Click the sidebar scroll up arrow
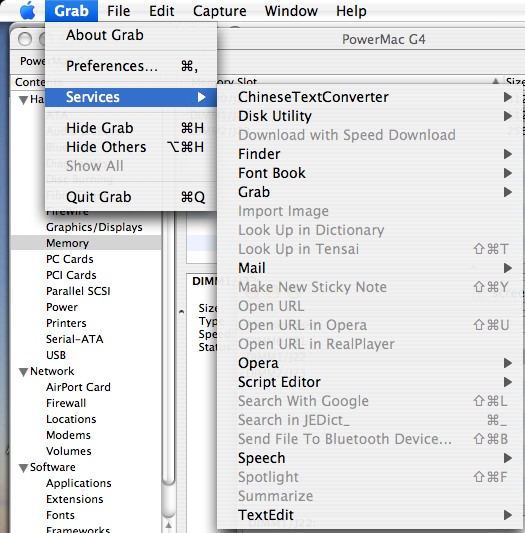Image resolution: width=525 pixels, height=533 pixels. (169, 526)
